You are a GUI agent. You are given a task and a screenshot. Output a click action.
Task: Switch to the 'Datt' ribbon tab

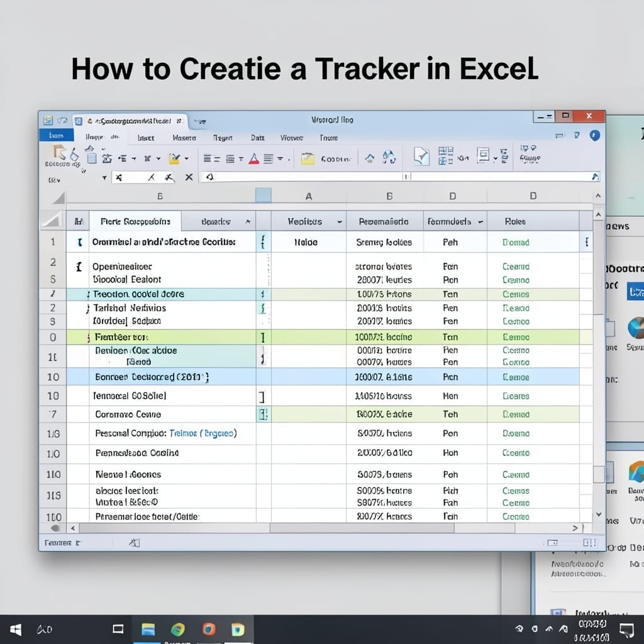[x=257, y=138]
